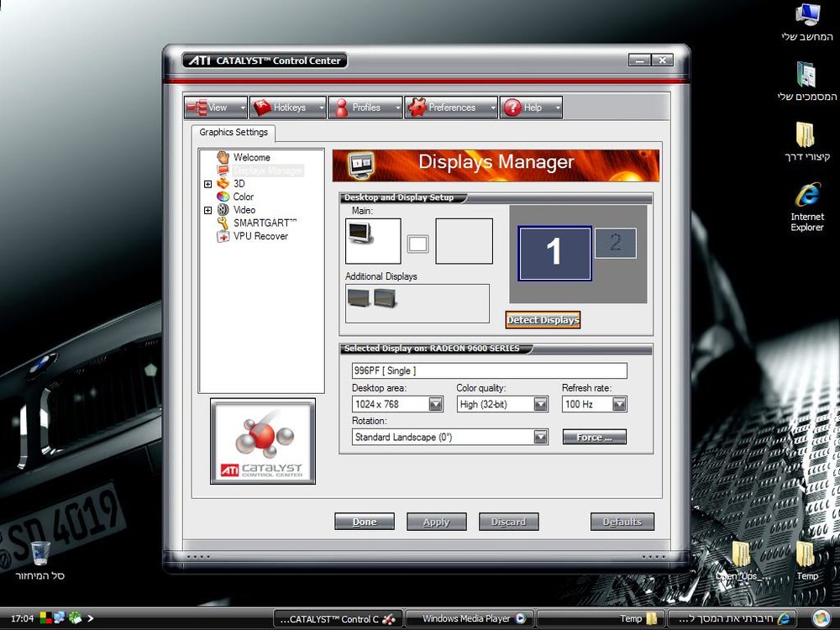Select the second additional display icon
The image size is (840, 630).
tap(385, 297)
